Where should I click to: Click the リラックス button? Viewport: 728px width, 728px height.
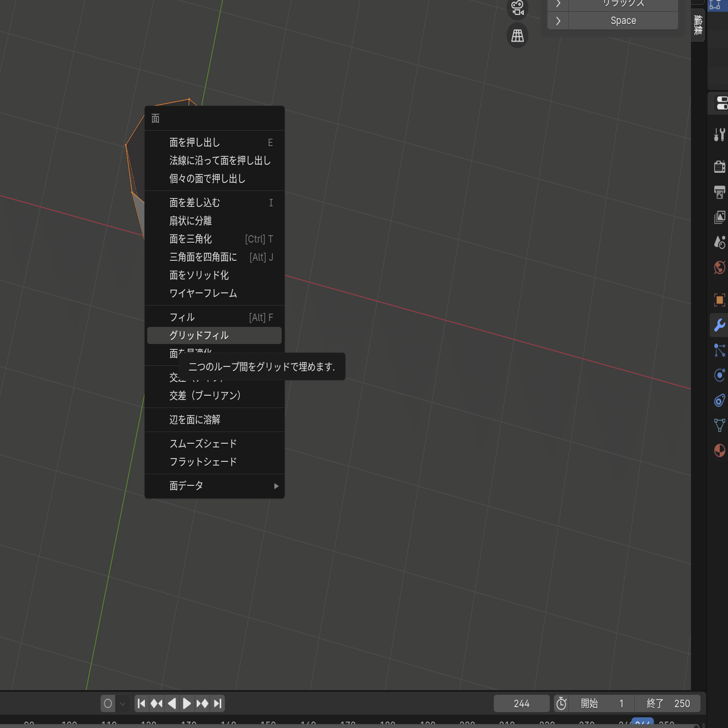coord(623,4)
